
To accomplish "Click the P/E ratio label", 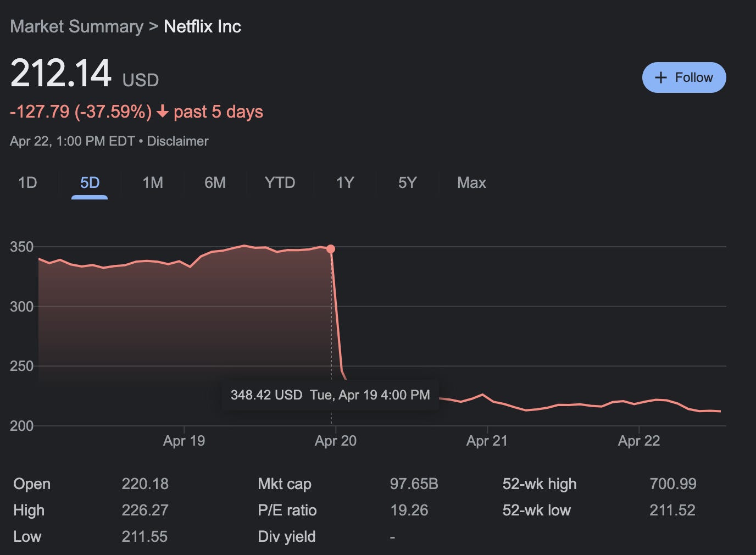I will [x=287, y=510].
